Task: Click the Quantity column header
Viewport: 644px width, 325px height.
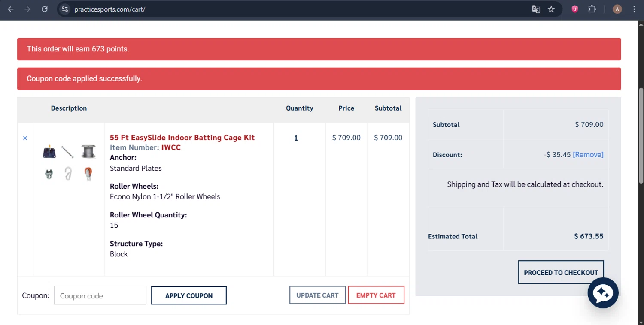Action: [299, 108]
